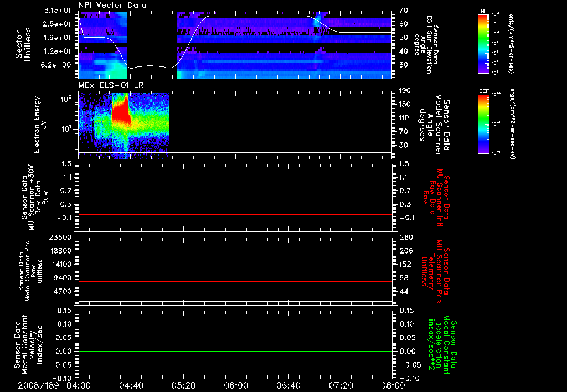567x392 pixels.
Task: Click the 07:20 time axis label
Action: (341, 385)
